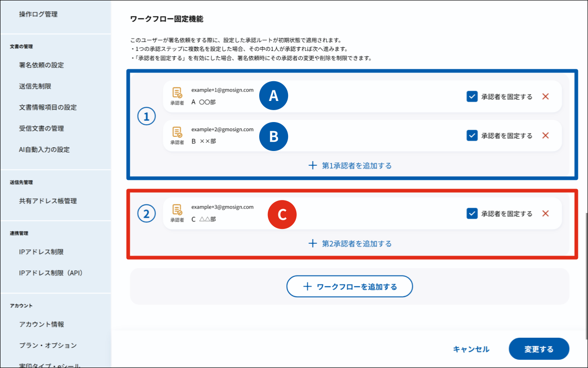588x368 pixels.
Task: Click the キャンセル link
Action: tap(471, 349)
